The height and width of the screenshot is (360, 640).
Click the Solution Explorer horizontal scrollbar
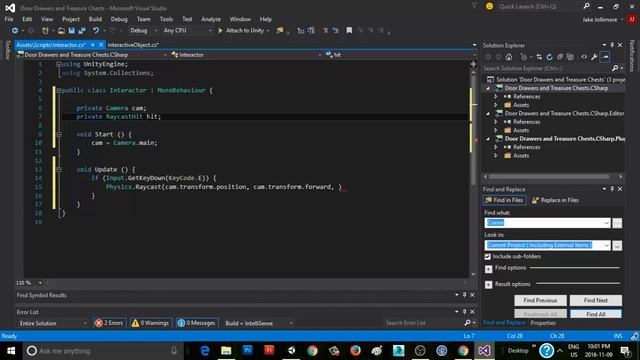(x=549, y=176)
